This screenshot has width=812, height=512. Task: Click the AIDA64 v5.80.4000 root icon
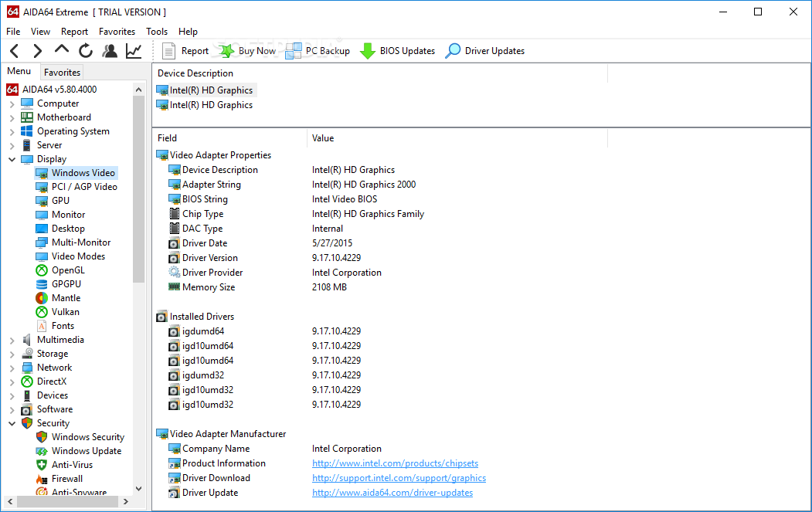point(12,90)
